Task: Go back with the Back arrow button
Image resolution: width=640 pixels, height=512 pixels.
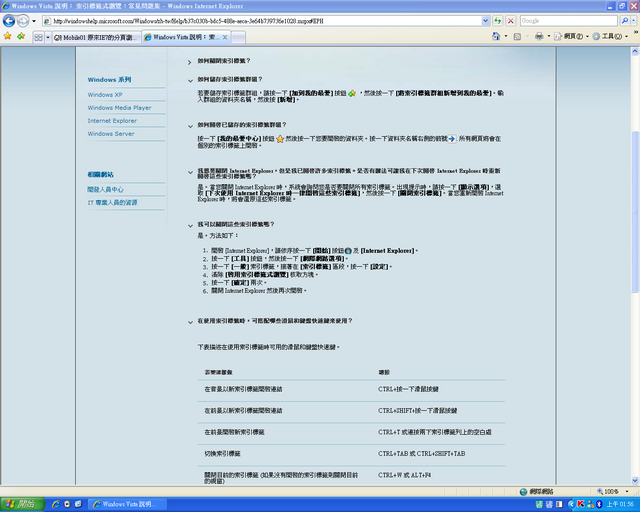Action: pyautogui.click(x=9, y=21)
